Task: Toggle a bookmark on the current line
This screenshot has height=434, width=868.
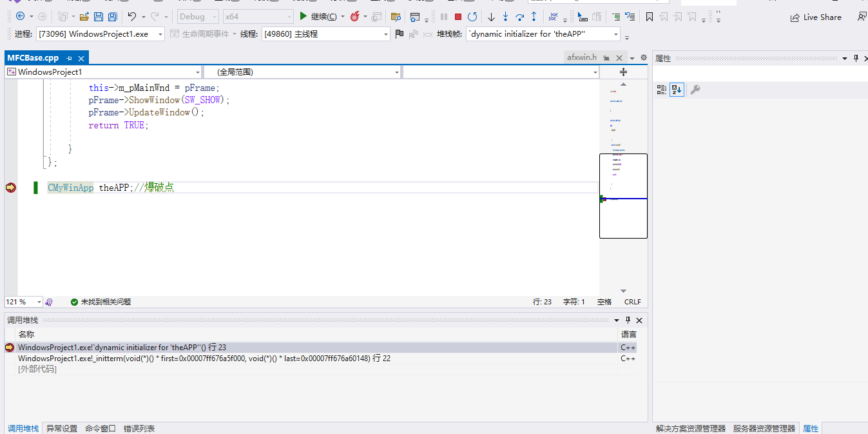Action: click(x=650, y=17)
